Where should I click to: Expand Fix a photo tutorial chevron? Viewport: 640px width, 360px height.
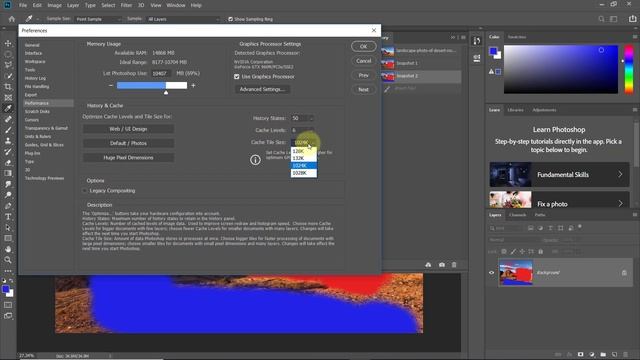pos(620,203)
